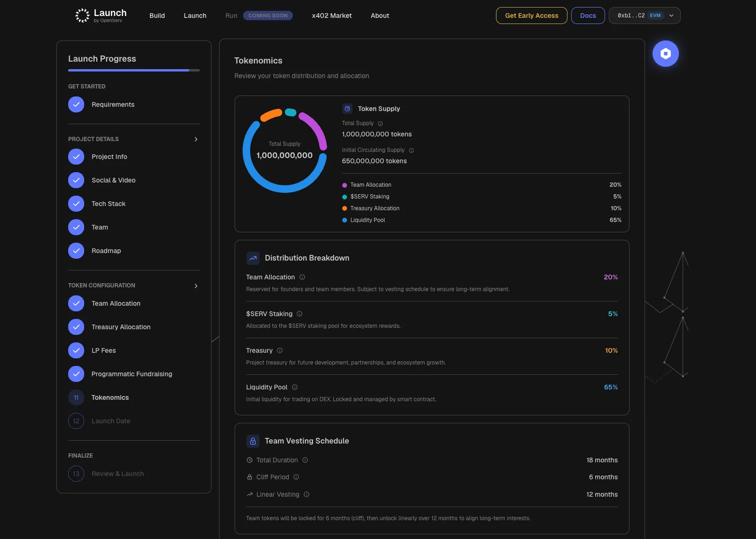This screenshot has height=539, width=756.
Task: Show info for $SERV Staking
Action: point(299,314)
